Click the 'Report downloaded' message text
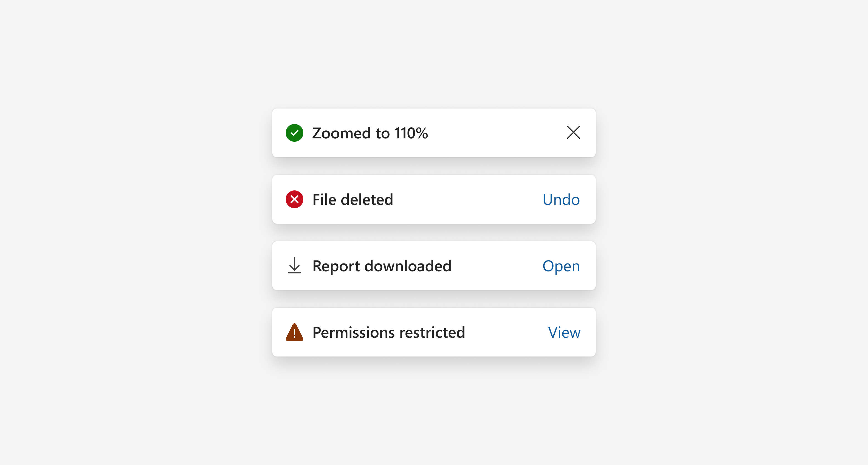Screen dimensions: 868x465 (382, 266)
